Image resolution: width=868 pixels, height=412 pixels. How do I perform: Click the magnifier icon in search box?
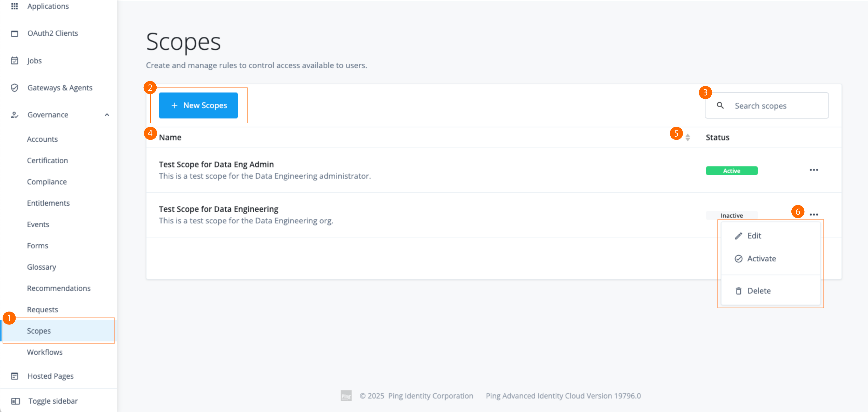pyautogui.click(x=720, y=105)
